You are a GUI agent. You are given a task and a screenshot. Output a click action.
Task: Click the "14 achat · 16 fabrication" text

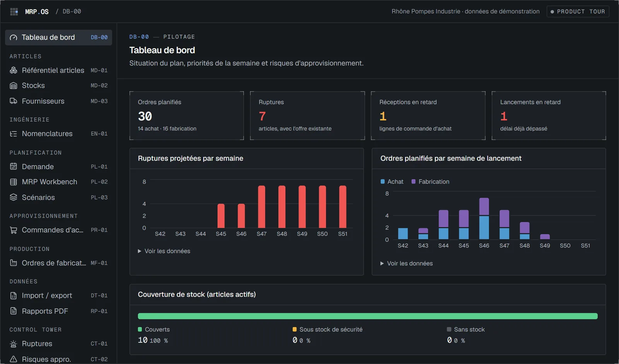pos(167,129)
